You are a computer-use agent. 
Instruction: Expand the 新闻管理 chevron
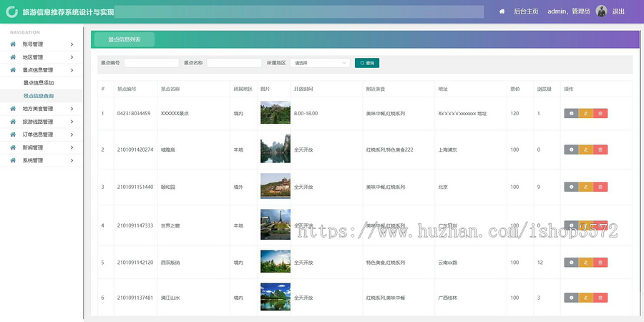coord(72,147)
